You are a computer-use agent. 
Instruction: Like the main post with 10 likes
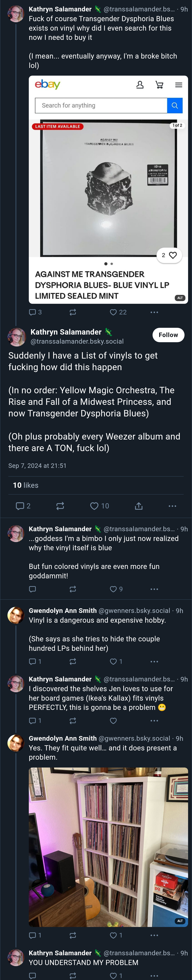[99, 506]
